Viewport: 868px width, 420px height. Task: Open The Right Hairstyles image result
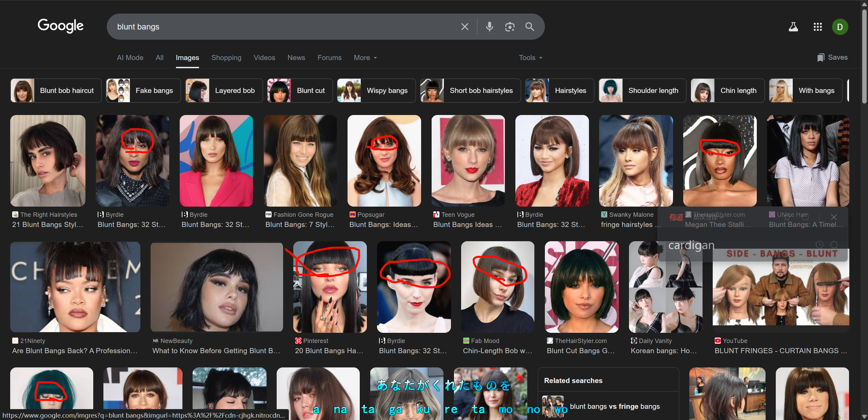[x=48, y=161]
